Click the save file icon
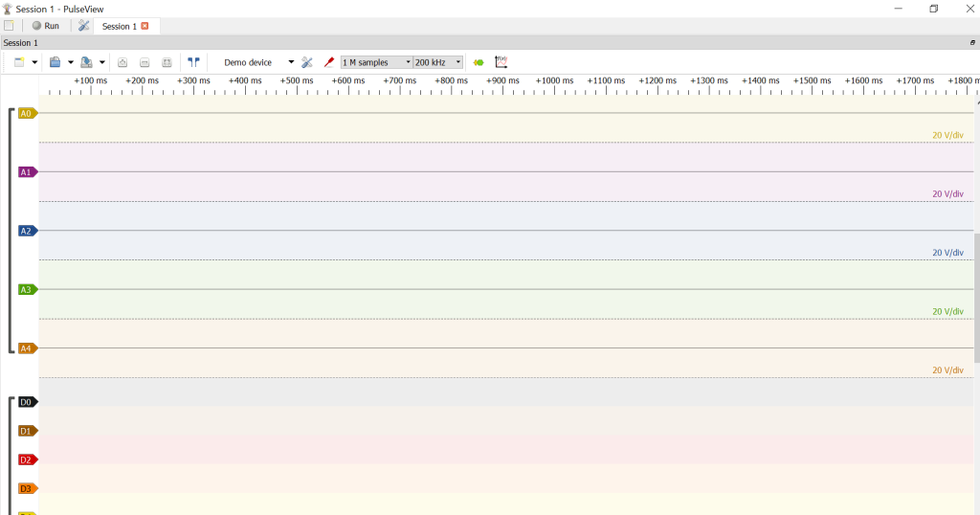Screen dimensions: 980x515 (x=86, y=62)
